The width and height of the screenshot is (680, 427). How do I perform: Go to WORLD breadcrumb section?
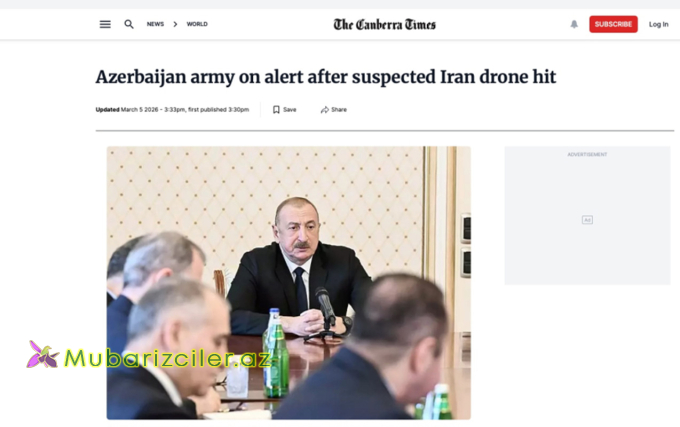[x=197, y=24]
